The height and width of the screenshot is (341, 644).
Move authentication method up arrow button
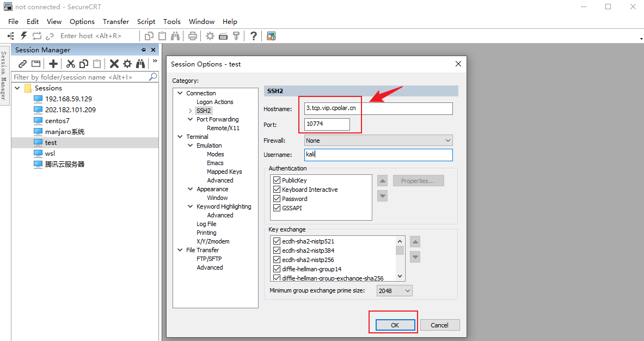[x=382, y=181]
